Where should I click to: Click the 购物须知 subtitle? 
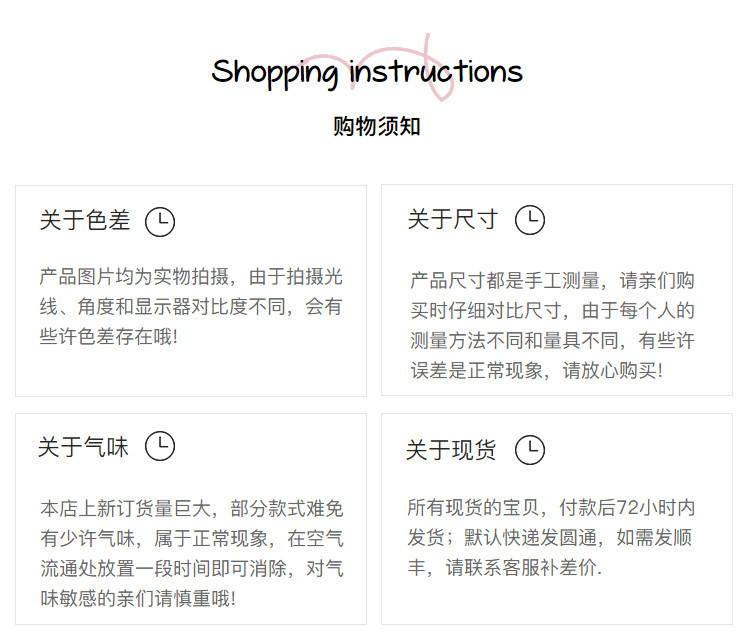[376, 127]
